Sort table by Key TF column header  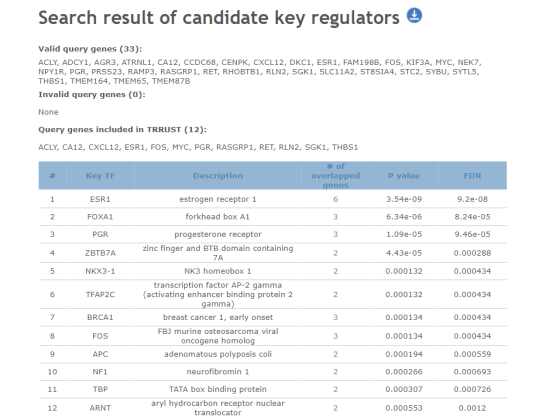click(x=100, y=176)
